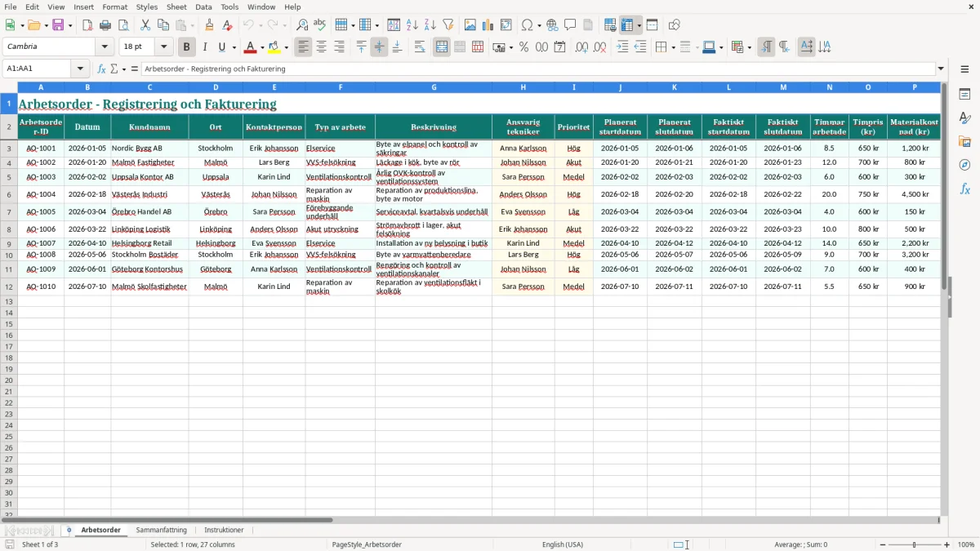980x551 pixels.
Task: Click Export as PDF icon
Action: click(87, 25)
